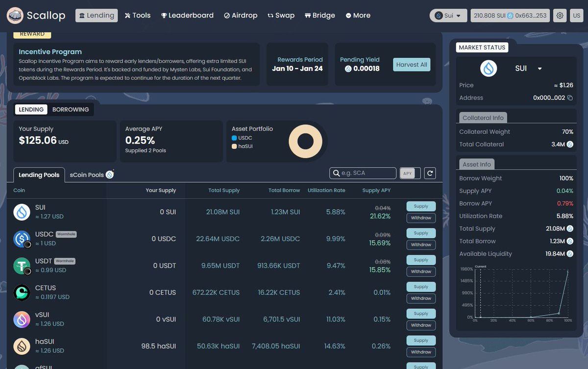The height and width of the screenshot is (369, 588).
Task: Expand the More navigation menu
Action: [x=358, y=16]
